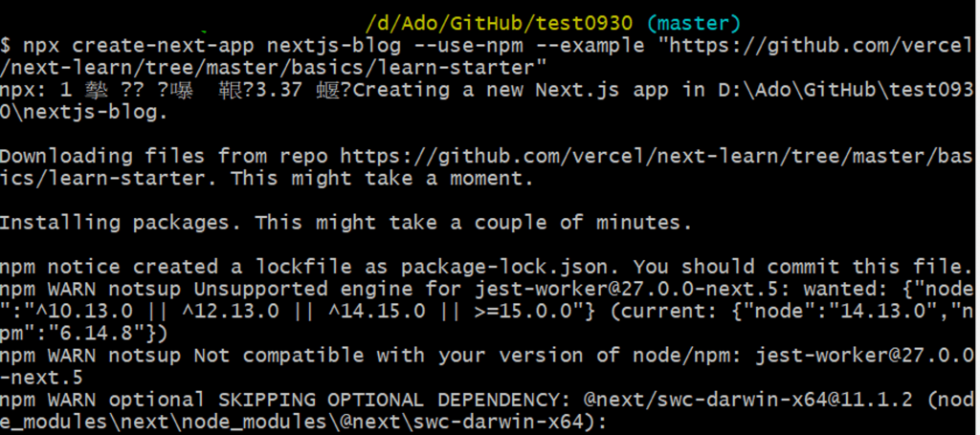Click the path "/d/Ado/GitHub/test0930" in prompt
This screenshot has width=980, height=435.
pos(499,23)
